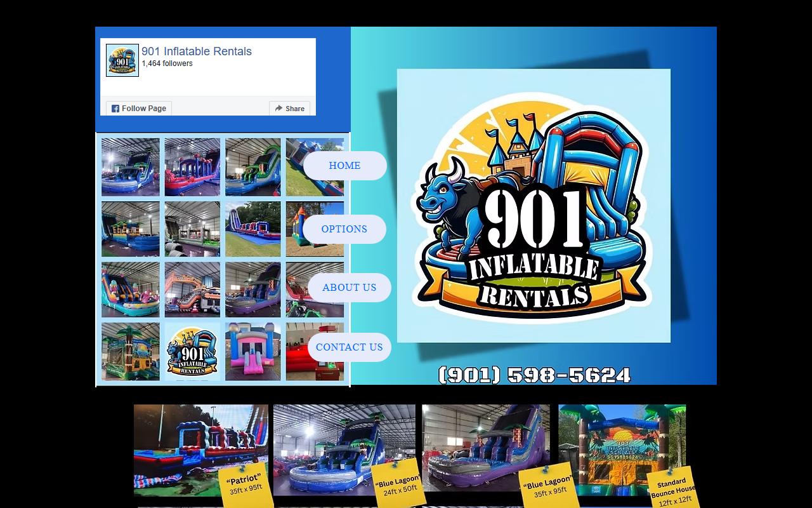Click the "Blue Lagoon" 35ft x 95ft sticky note
Screen dimensions: 812x508
[548, 486]
